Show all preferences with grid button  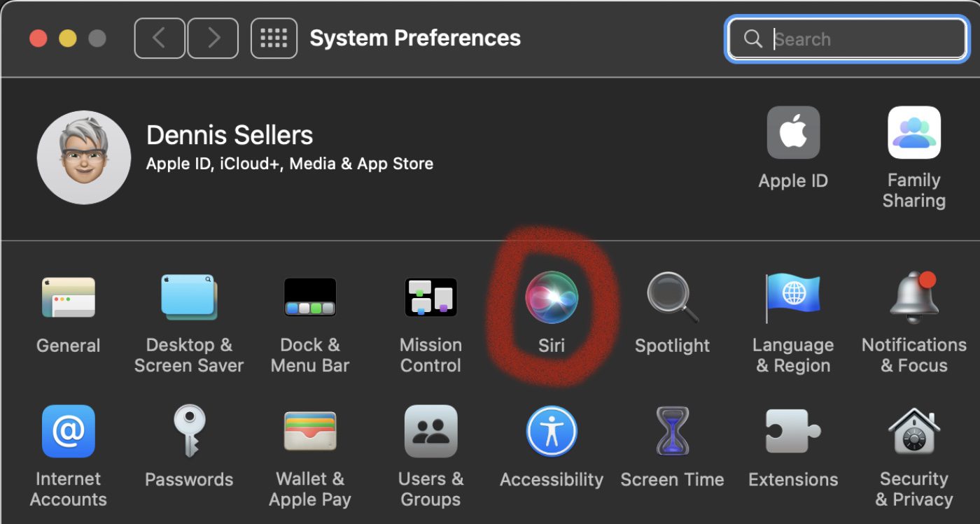point(274,38)
